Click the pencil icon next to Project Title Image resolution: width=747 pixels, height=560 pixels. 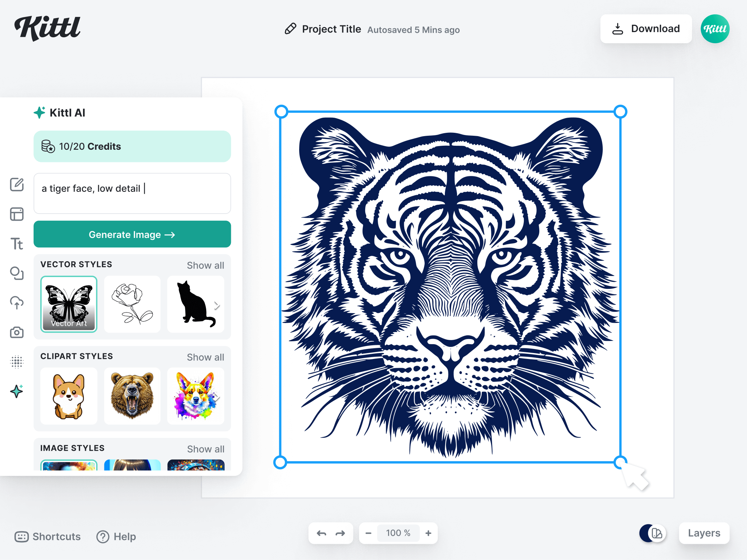(290, 29)
